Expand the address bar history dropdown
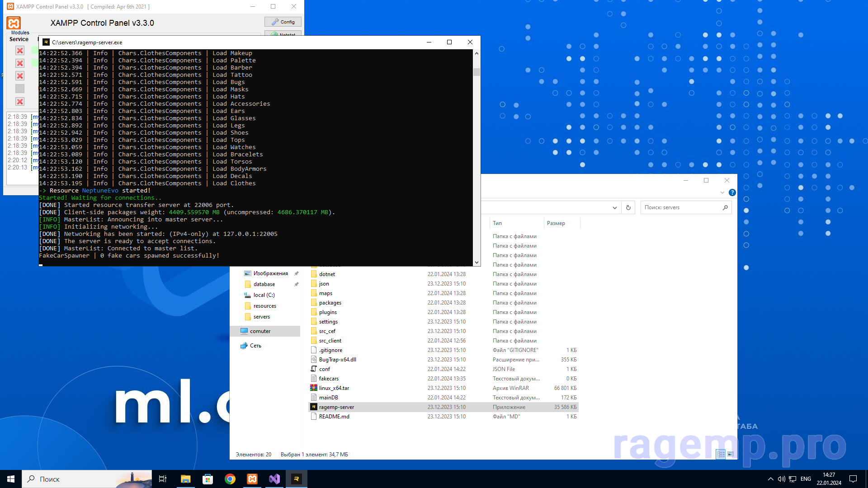The image size is (868, 488). tap(614, 208)
